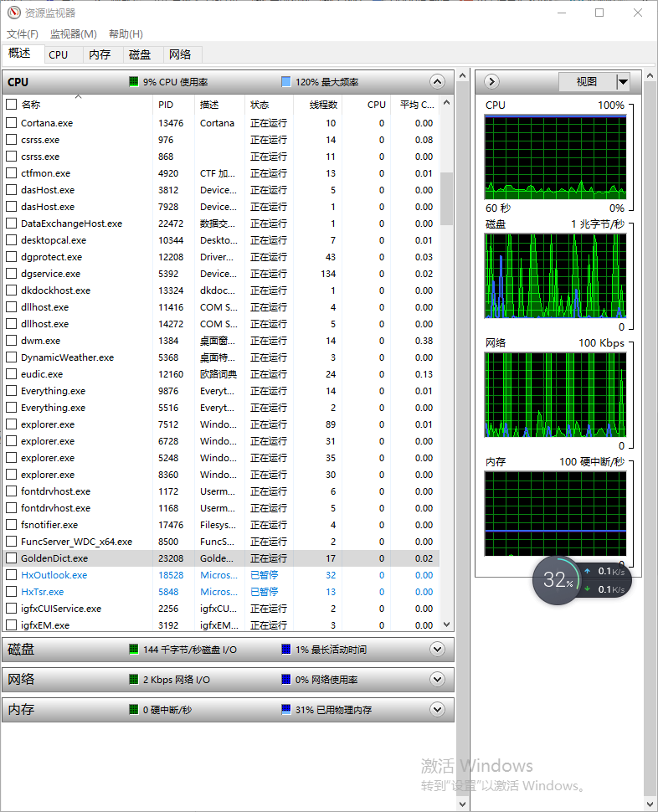This screenshot has width=658, height=812.
Task: Select the DynamicWeather.exe process name
Action: 67,357
